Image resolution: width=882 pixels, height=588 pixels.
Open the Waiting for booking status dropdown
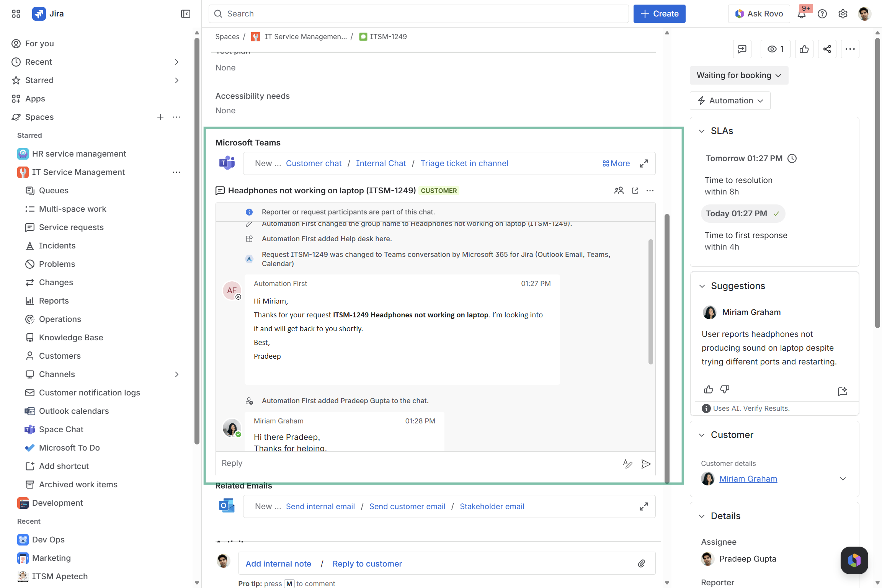(739, 75)
